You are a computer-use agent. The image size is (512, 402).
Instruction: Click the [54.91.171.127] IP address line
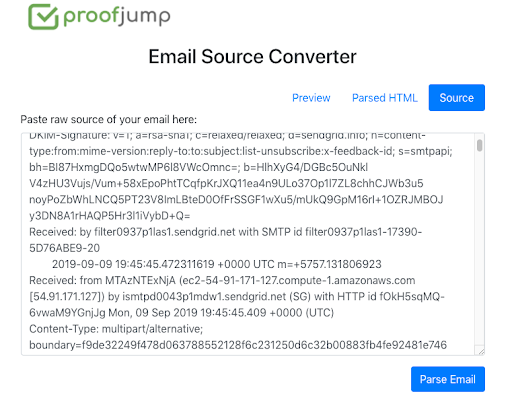(x=237, y=296)
